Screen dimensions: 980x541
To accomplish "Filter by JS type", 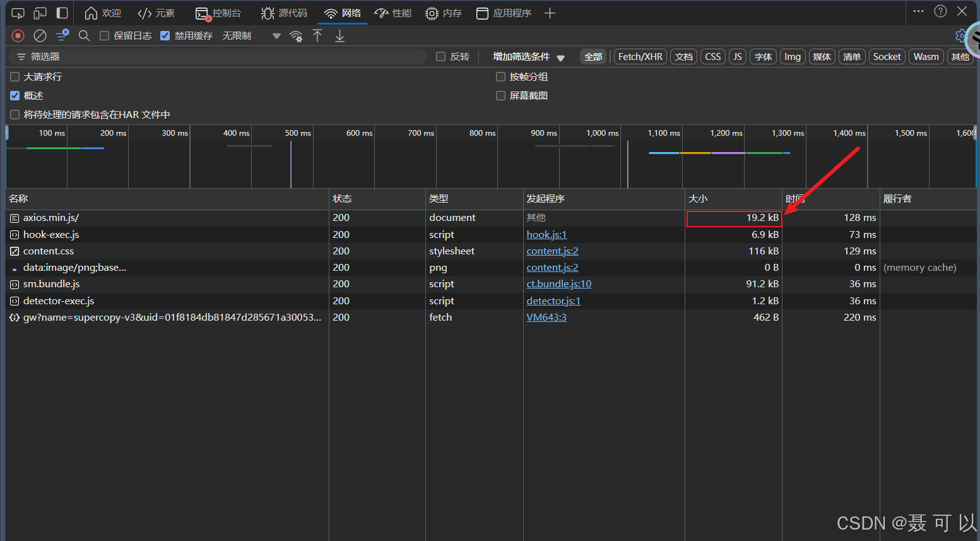I will (x=737, y=57).
